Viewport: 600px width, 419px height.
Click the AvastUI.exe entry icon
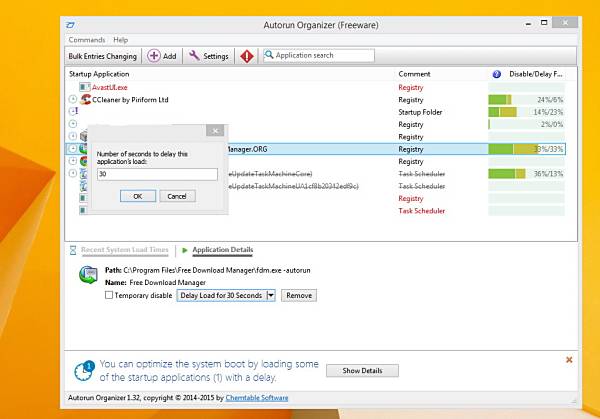[x=85, y=87]
